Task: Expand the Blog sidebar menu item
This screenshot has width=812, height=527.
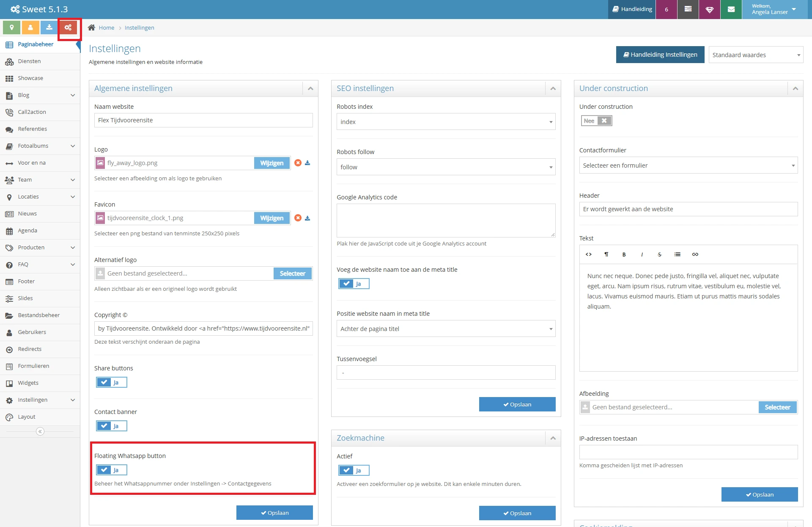Action: 40,95
